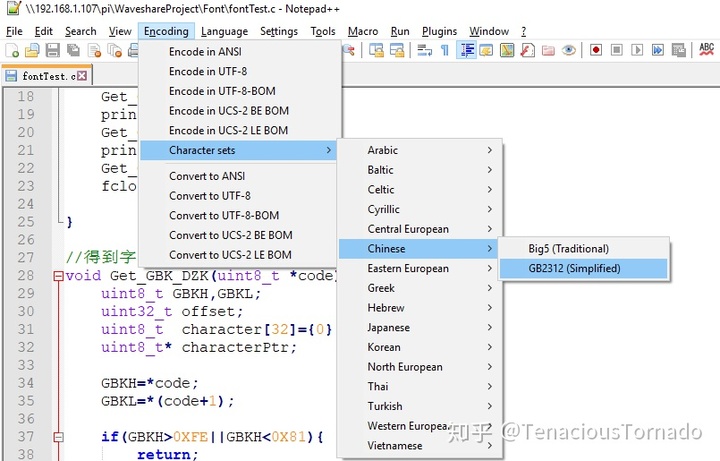Image resolution: width=720 pixels, height=461 pixels.
Task: Open the Search menu
Action: (81, 31)
